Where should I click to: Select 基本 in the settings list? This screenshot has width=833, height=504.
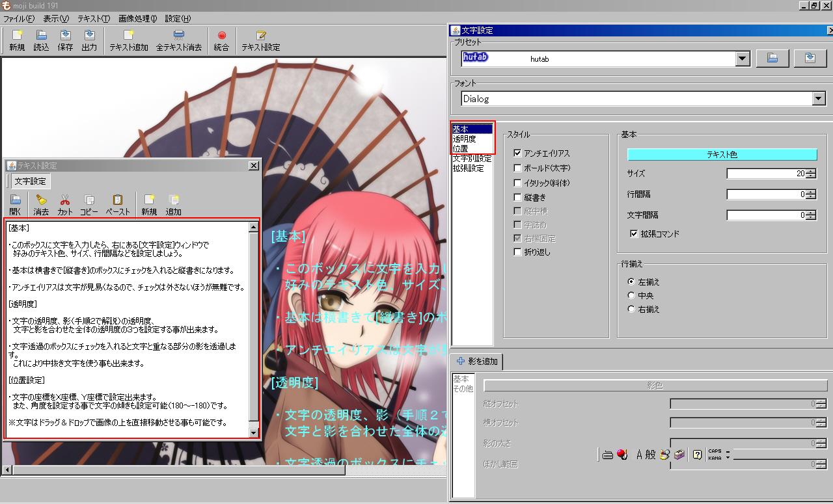[x=472, y=129]
